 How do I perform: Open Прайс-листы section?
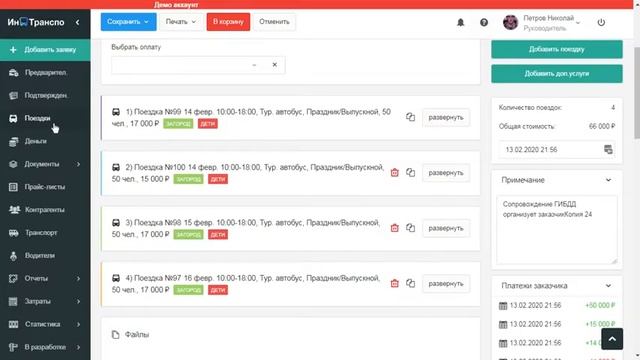pos(45,187)
